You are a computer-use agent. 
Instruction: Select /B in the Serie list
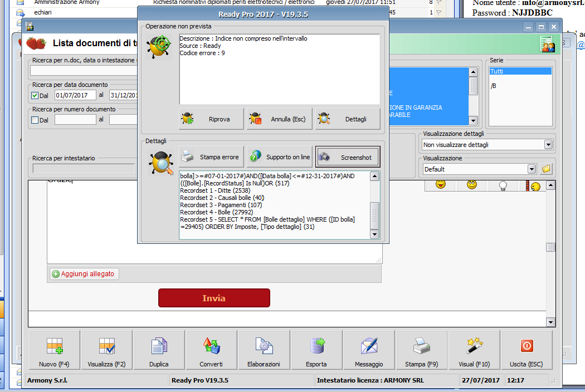tap(520, 86)
